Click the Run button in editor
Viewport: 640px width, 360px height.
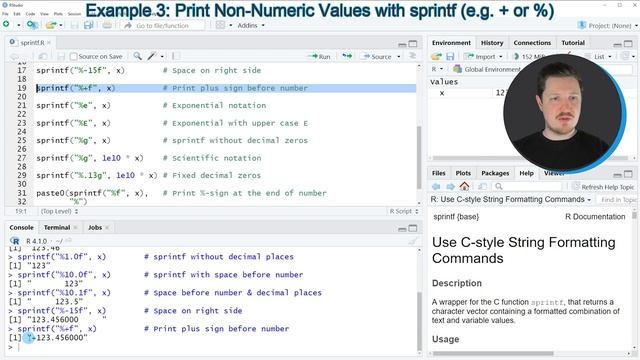coord(320,56)
